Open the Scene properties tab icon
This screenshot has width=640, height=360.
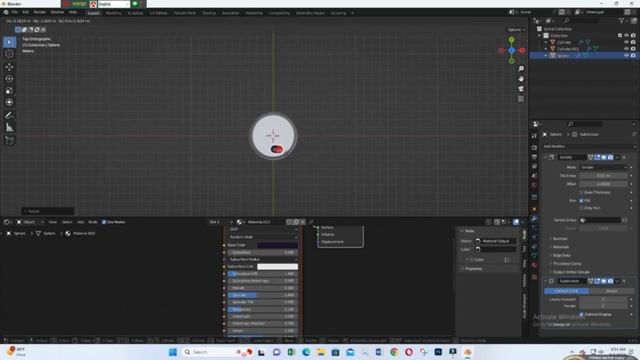pyautogui.click(x=534, y=176)
